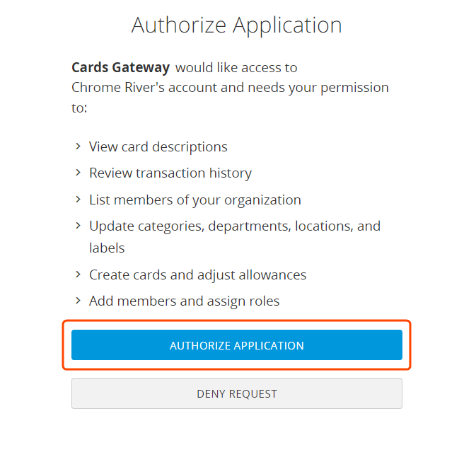The height and width of the screenshot is (450, 476).
Task: Click the wrapped word 'labels'
Action: click(x=107, y=248)
